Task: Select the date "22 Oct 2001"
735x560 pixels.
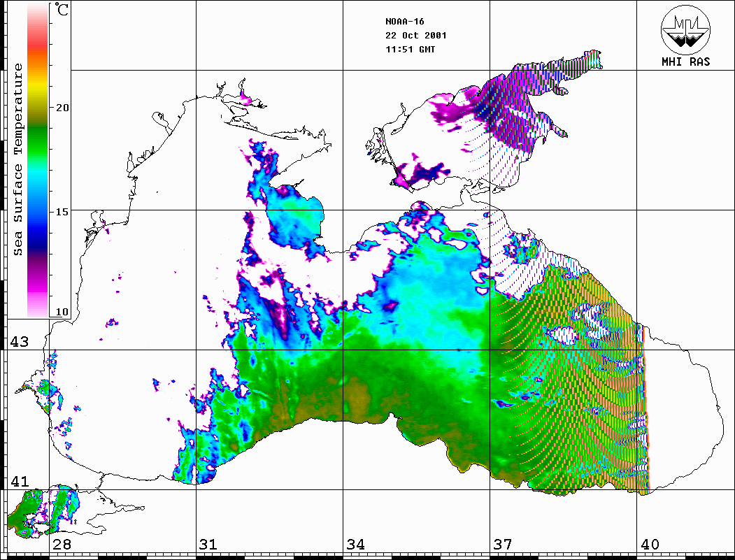Action: click(x=416, y=36)
